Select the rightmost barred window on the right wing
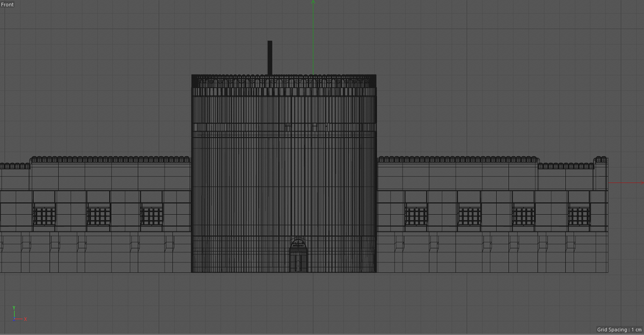Image resolution: width=644 pixels, height=335 pixels. point(579,216)
